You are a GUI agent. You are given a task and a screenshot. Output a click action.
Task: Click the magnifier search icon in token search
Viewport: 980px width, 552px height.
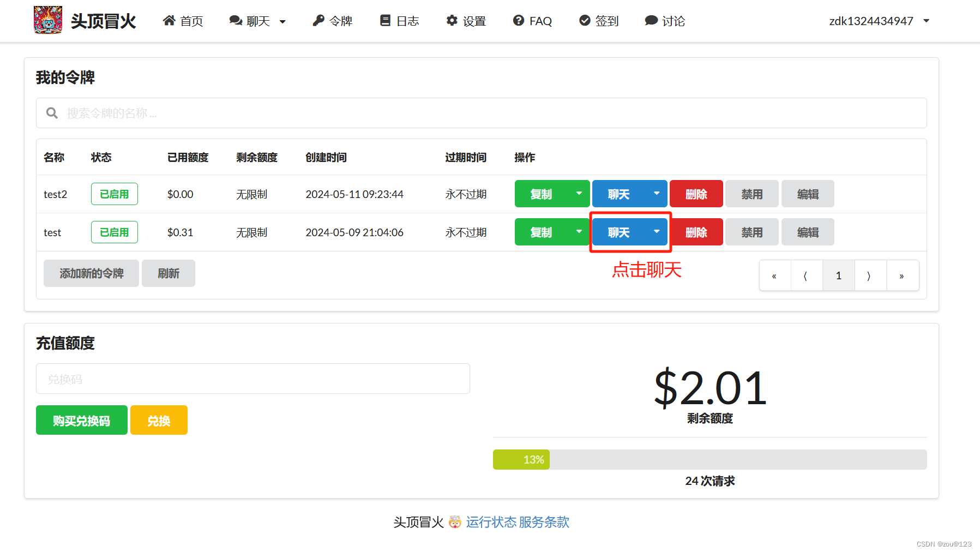(x=52, y=113)
